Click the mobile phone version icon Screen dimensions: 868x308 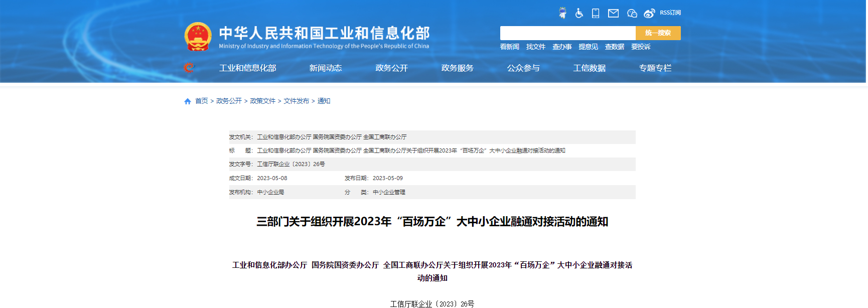click(596, 13)
